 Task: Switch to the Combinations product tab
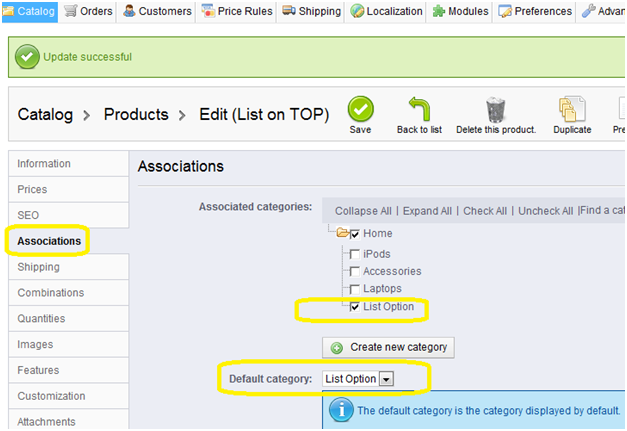tap(68, 293)
